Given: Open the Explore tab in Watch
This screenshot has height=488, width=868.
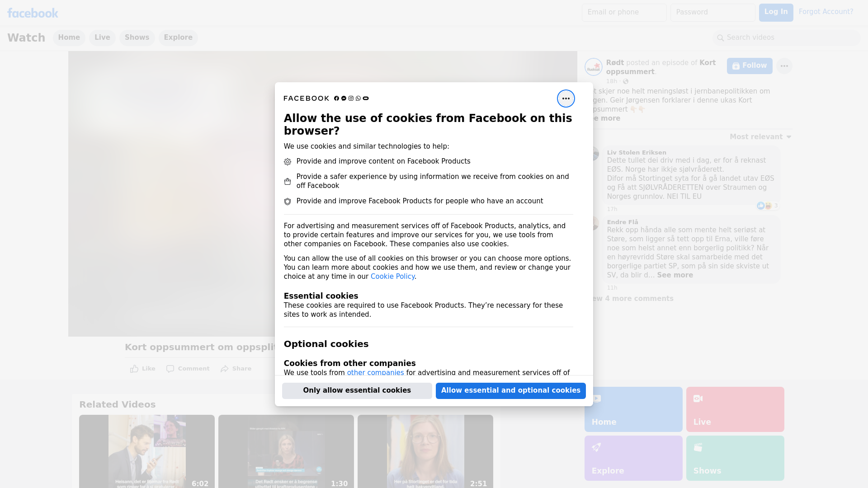Looking at the screenshot, I should [x=178, y=38].
